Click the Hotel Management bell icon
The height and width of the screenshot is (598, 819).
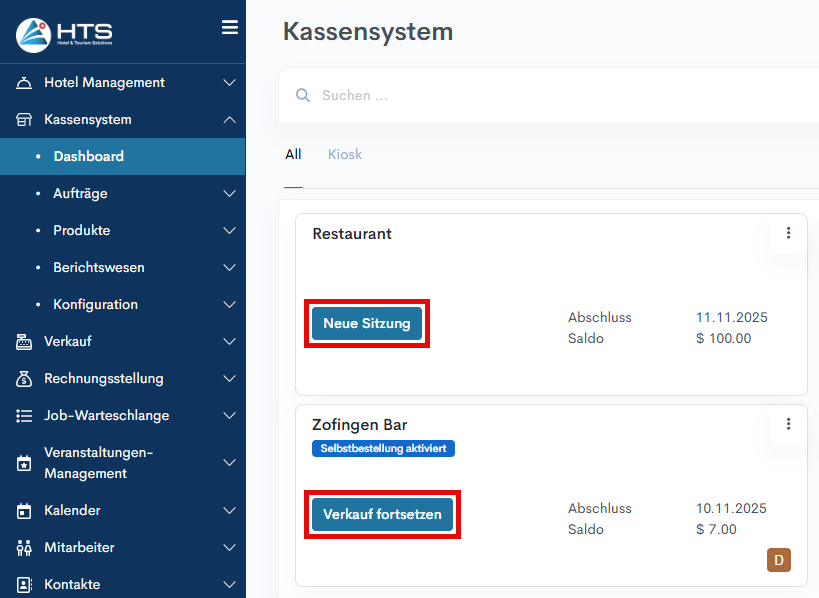[x=25, y=83]
